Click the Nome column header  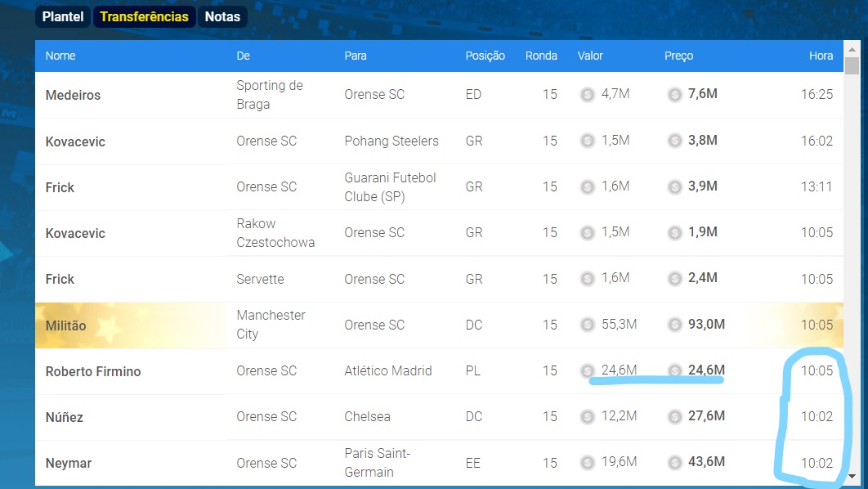(60, 56)
